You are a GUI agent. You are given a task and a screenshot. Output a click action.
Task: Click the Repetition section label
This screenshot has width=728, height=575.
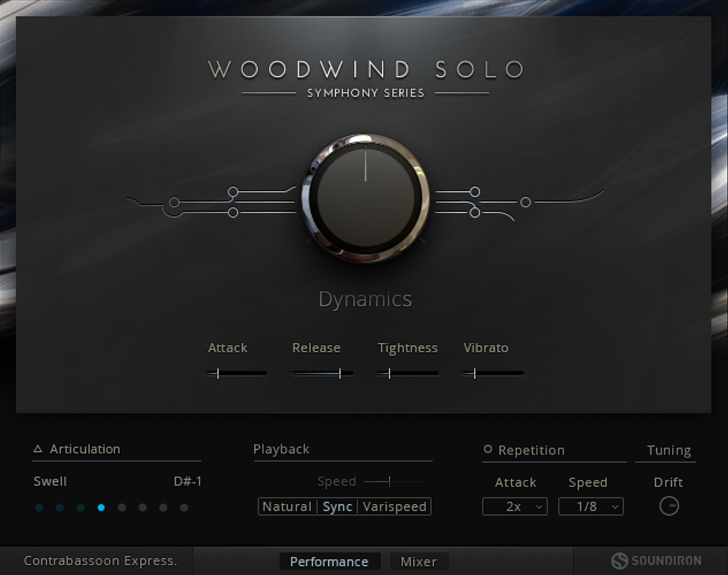[531, 450]
